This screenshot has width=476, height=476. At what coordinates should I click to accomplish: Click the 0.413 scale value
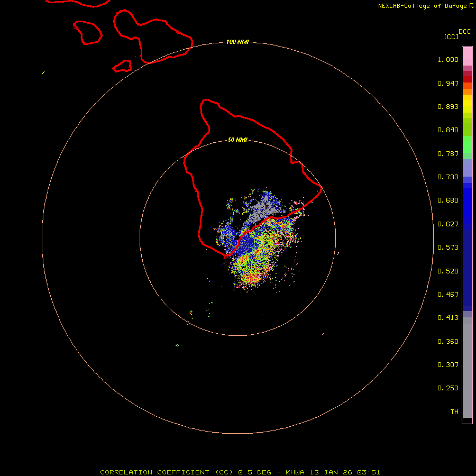pos(448,318)
